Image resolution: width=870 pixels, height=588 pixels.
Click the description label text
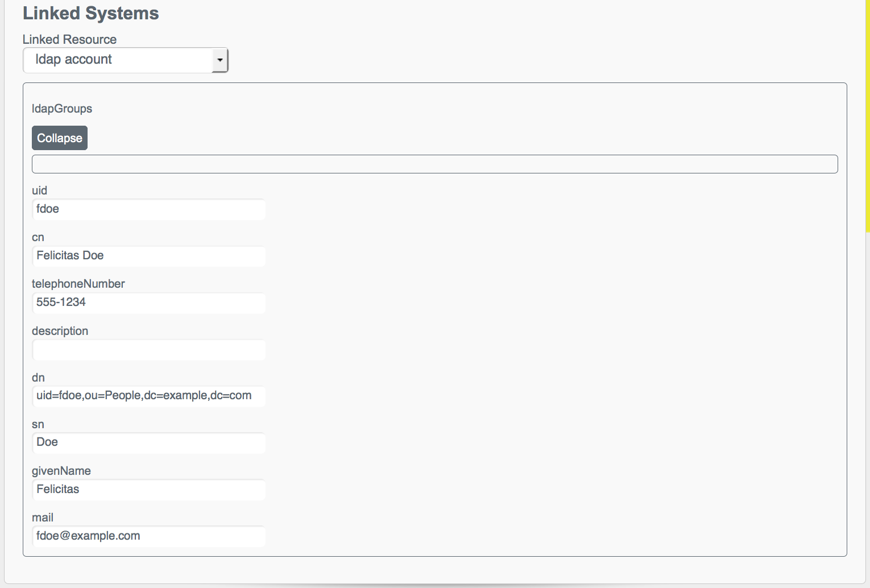[60, 331]
